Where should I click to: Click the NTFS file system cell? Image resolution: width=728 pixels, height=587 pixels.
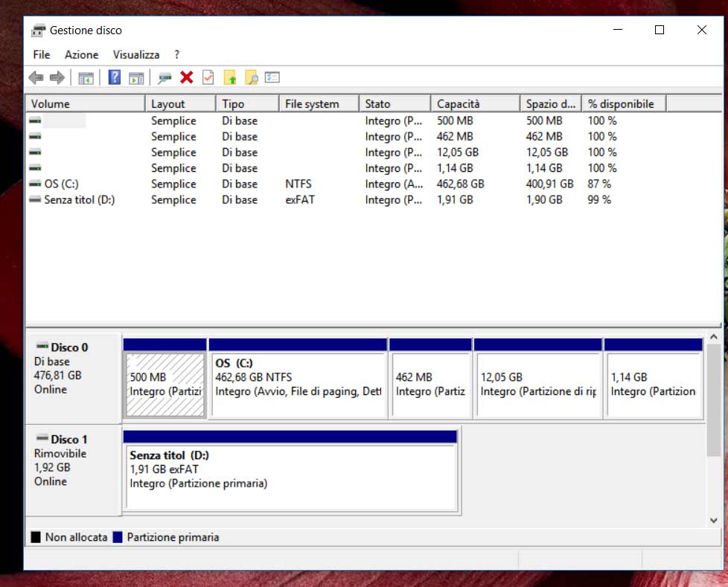tap(298, 184)
